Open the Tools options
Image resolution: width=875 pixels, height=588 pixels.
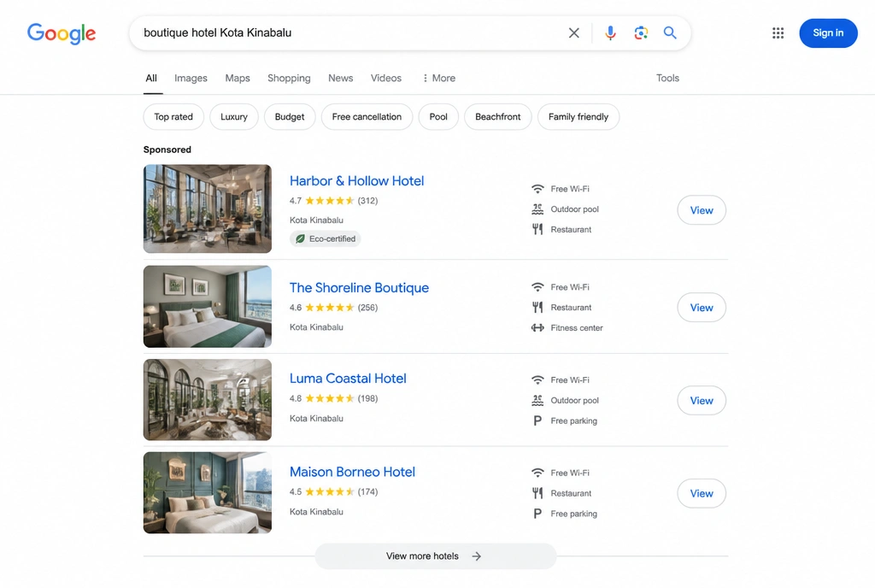(667, 78)
